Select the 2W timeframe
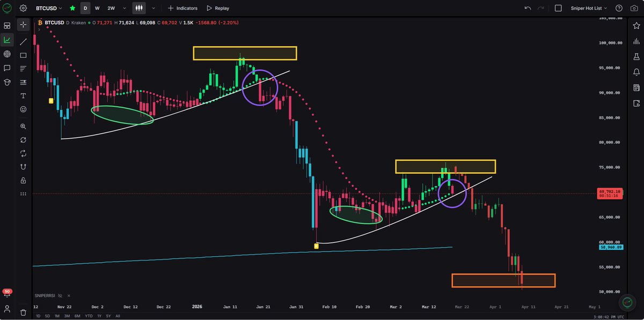The width and height of the screenshot is (644, 320). 111,8
